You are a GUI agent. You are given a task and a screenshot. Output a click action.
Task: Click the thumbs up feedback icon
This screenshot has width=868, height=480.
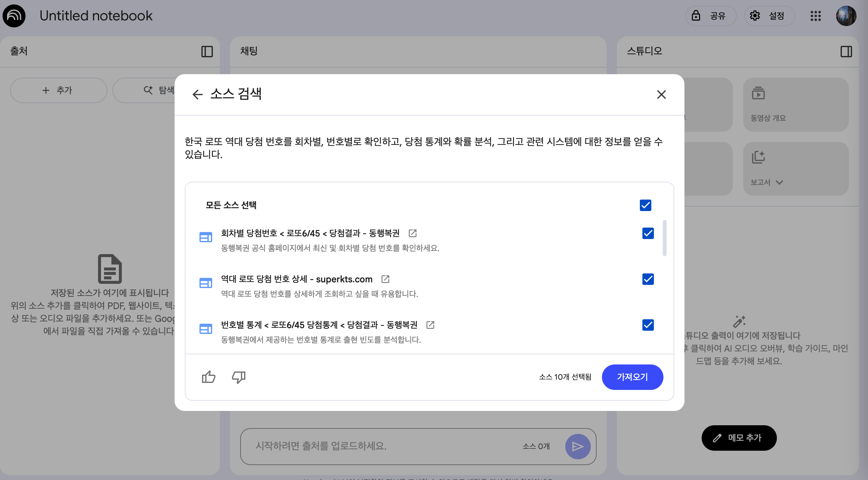(x=208, y=377)
